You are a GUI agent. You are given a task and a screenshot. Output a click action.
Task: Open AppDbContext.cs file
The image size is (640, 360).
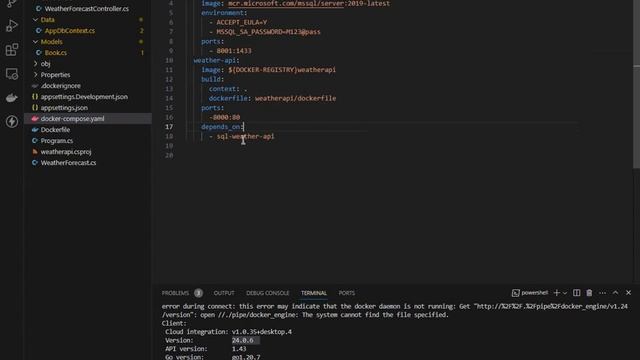[69, 31]
